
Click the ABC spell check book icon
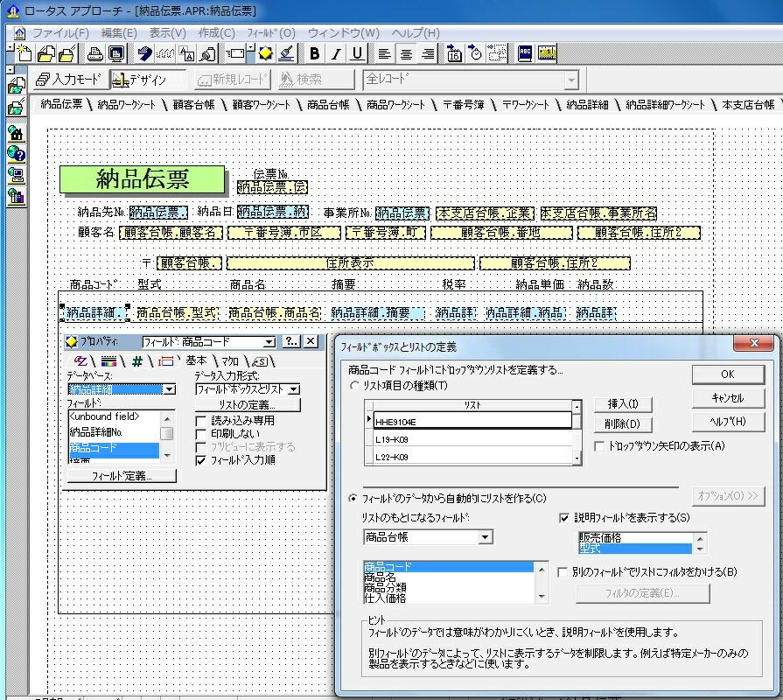click(525, 53)
